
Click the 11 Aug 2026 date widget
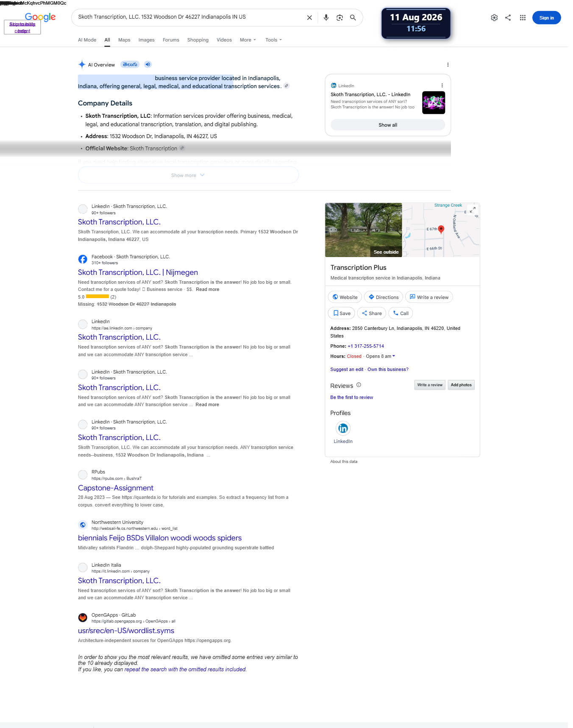coord(416,23)
